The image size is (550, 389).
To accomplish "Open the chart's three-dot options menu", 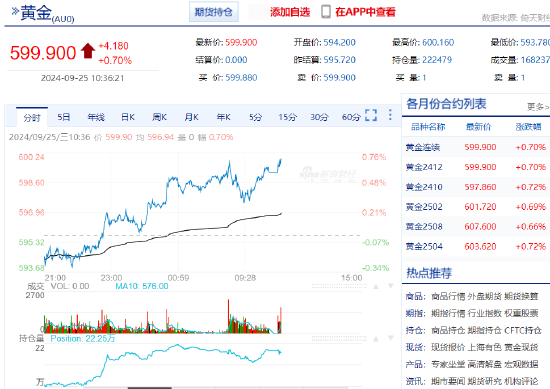I will click(390, 115).
